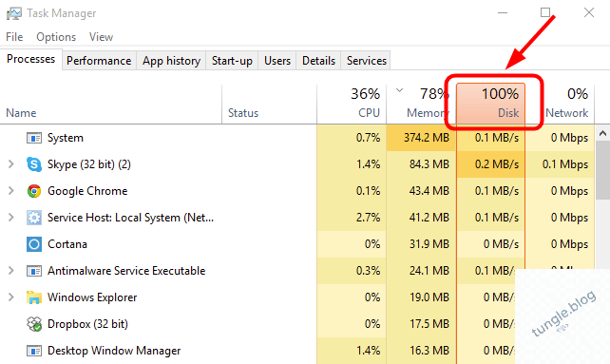Sort by the Status column header

269,105
